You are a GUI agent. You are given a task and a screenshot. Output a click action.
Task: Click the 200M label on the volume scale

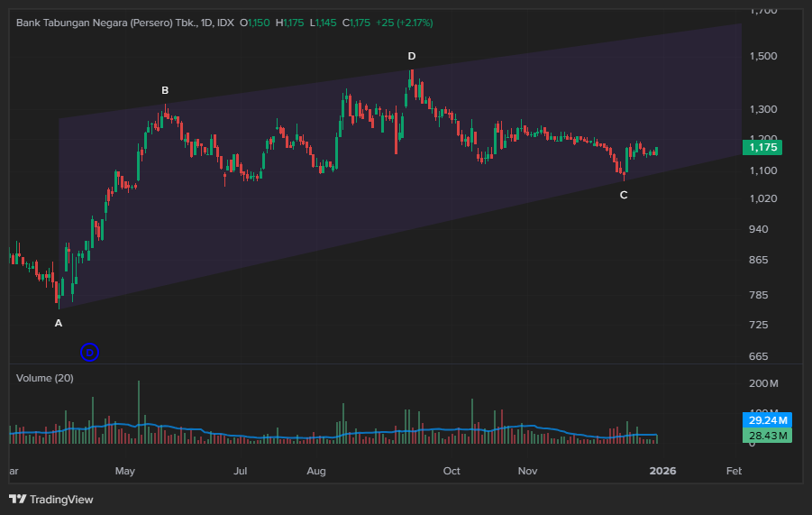click(762, 384)
